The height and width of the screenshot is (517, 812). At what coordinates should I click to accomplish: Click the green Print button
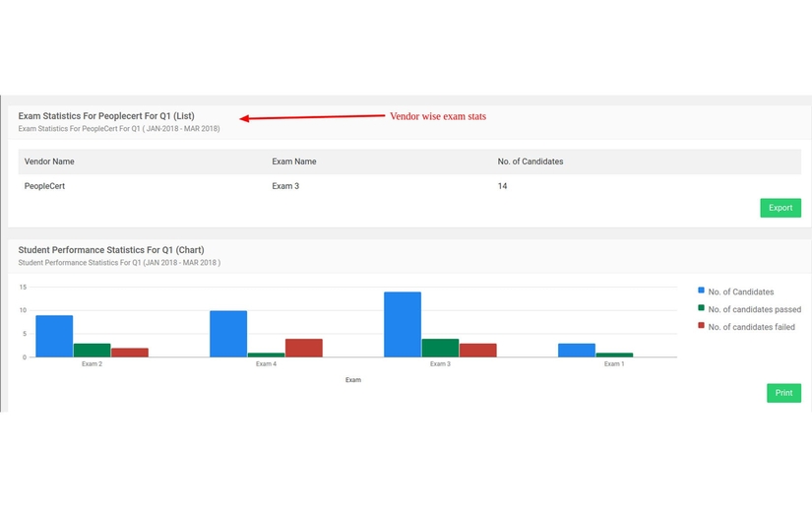coord(783,393)
